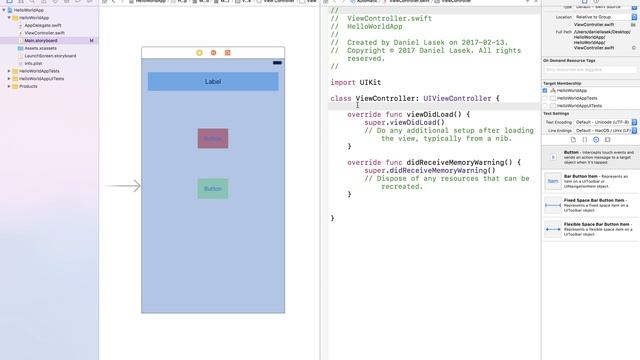Open the Line Endings dropdown

pos(606,131)
